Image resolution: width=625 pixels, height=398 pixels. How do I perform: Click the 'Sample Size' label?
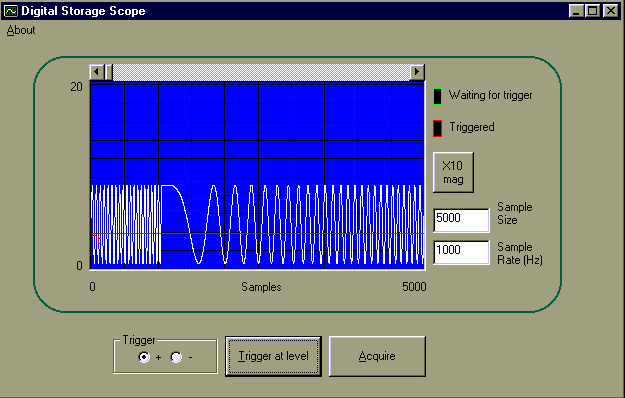pyautogui.click(x=515, y=214)
